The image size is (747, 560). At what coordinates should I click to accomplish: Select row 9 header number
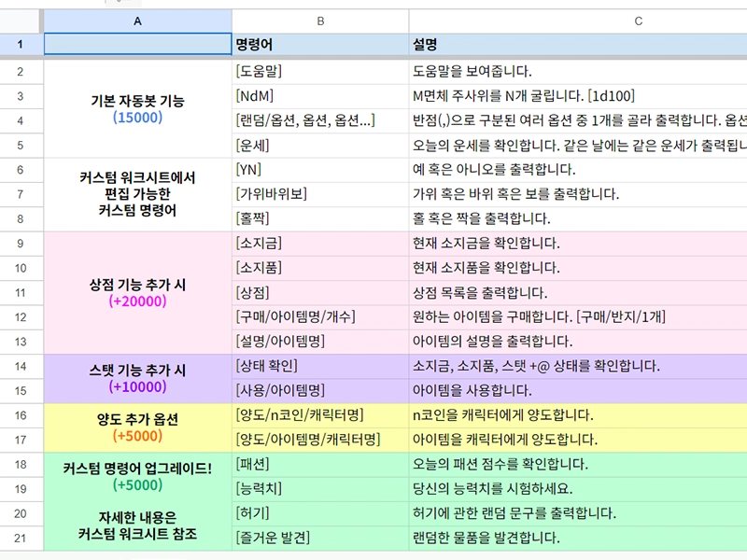21,244
